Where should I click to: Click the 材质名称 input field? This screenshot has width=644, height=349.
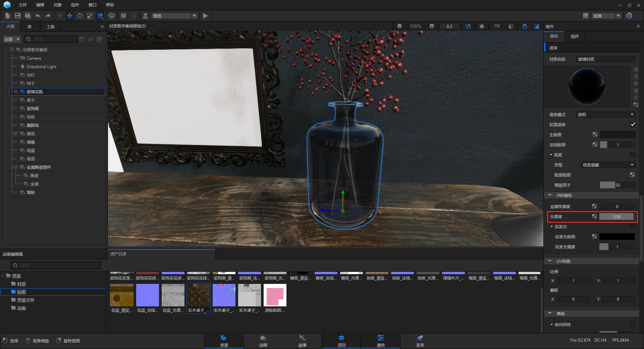(x=606, y=59)
